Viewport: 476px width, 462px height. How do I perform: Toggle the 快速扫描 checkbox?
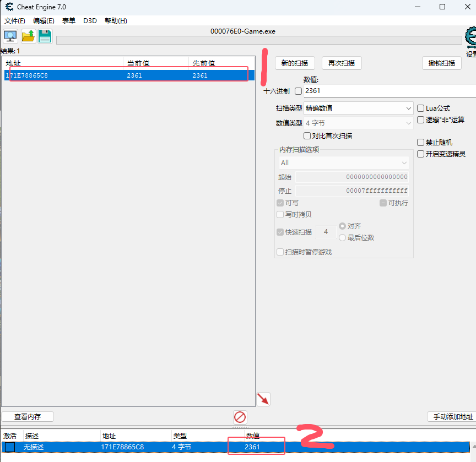[x=280, y=232]
